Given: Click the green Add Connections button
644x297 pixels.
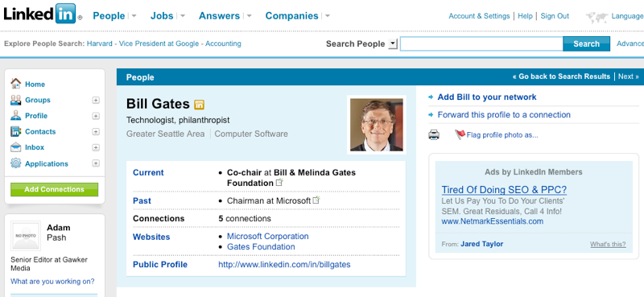Looking at the screenshot, I should click(x=54, y=189).
